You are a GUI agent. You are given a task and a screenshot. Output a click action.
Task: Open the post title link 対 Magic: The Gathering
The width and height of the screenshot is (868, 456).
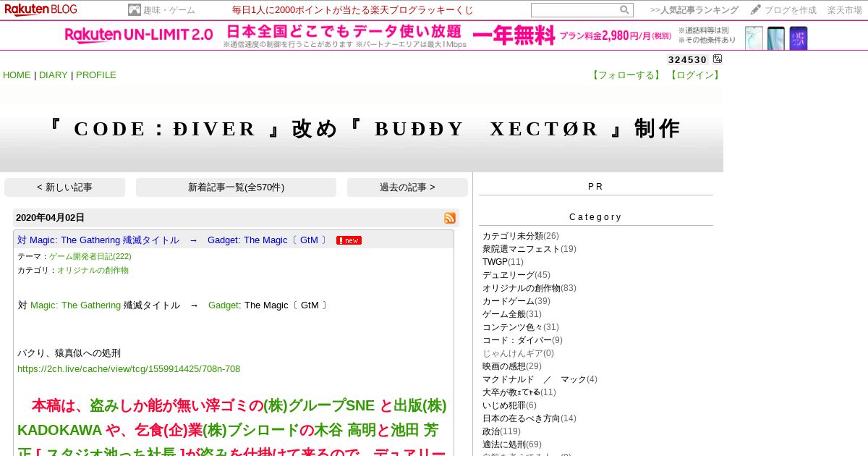(x=173, y=240)
